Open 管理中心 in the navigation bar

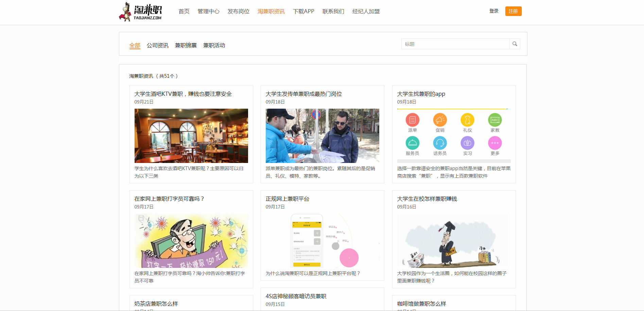209,11
